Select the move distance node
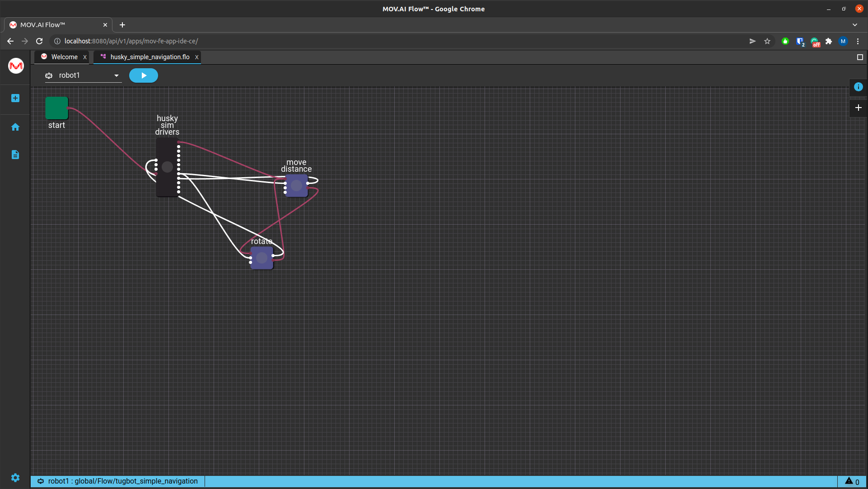The height and width of the screenshot is (489, 868). [296, 185]
